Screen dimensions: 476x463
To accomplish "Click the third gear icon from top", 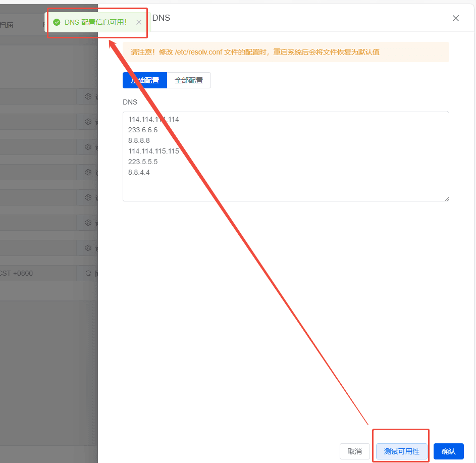I will pos(88,147).
